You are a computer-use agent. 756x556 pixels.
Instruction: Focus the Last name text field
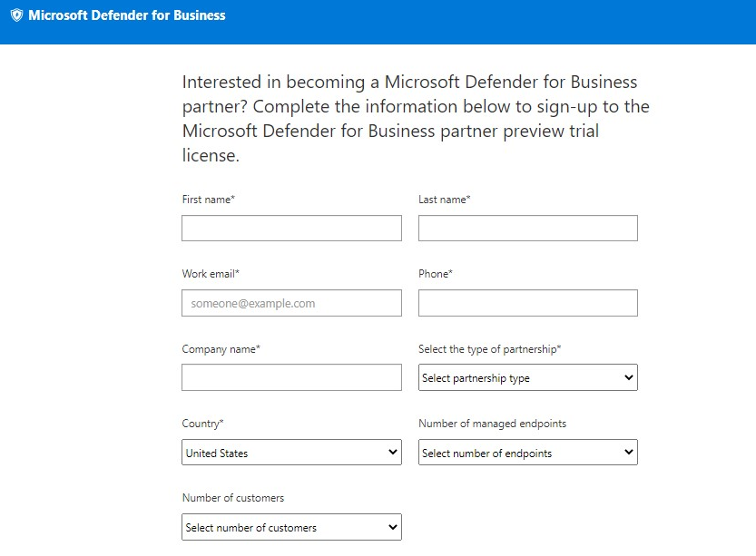coord(528,228)
